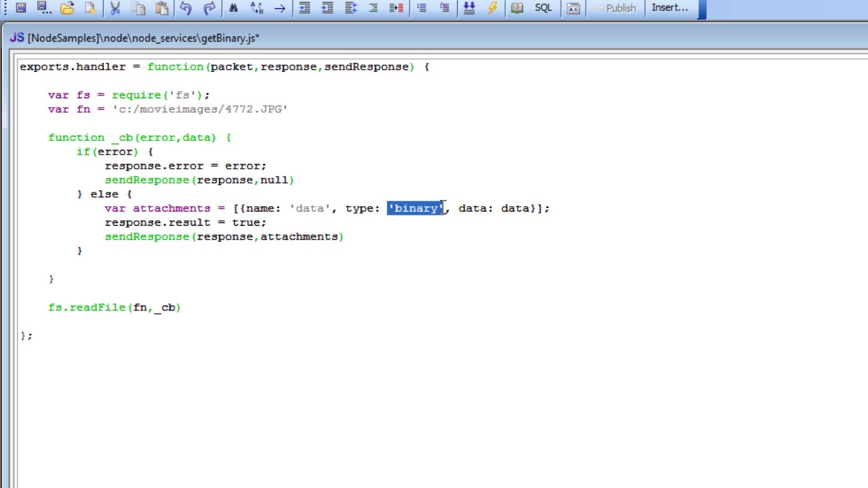Click the exports.handler text

73,67
